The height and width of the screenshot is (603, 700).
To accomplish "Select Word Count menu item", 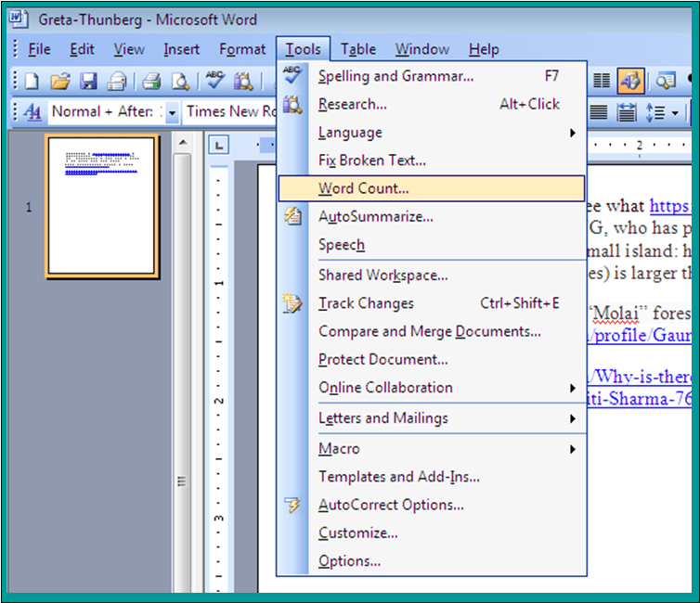I will tap(432, 188).
